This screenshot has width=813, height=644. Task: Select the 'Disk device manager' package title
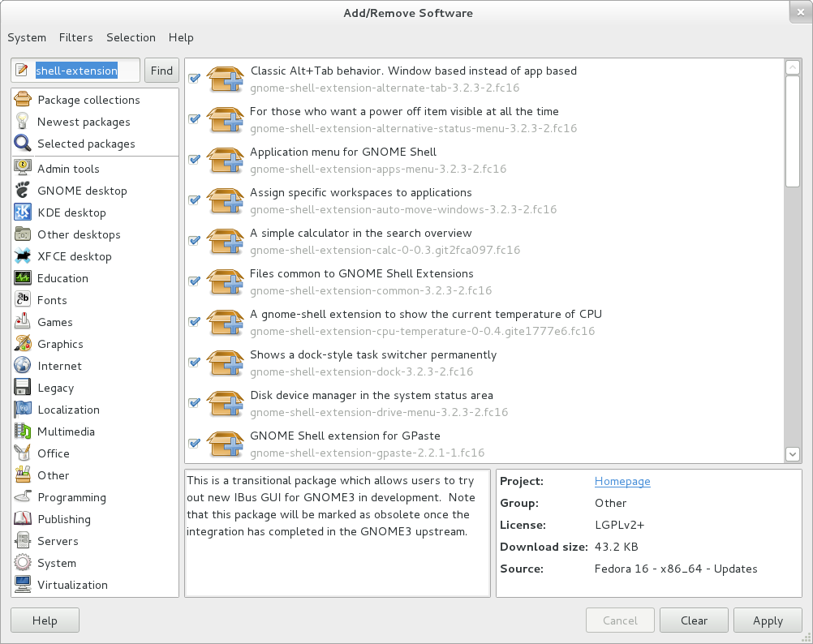coord(372,395)
